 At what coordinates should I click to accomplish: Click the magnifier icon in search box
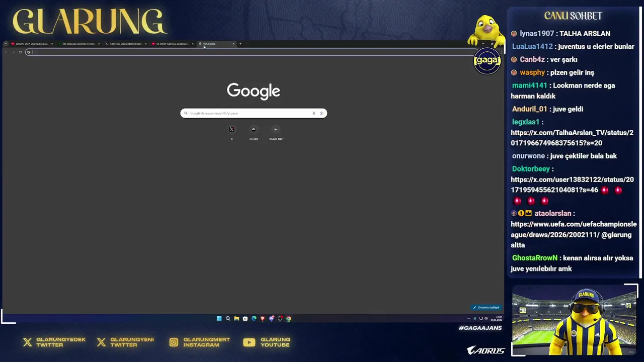pos(186,113)
